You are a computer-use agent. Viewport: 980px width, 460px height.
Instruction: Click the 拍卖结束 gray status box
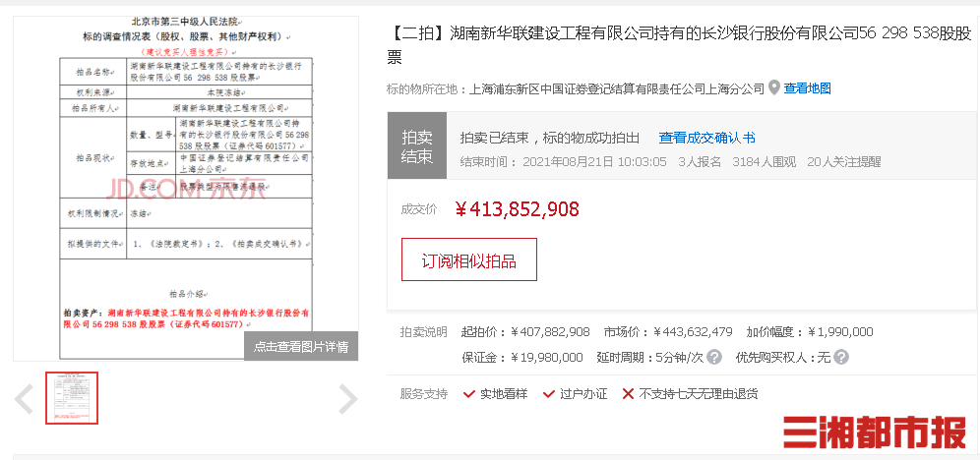tap(417, 146)
